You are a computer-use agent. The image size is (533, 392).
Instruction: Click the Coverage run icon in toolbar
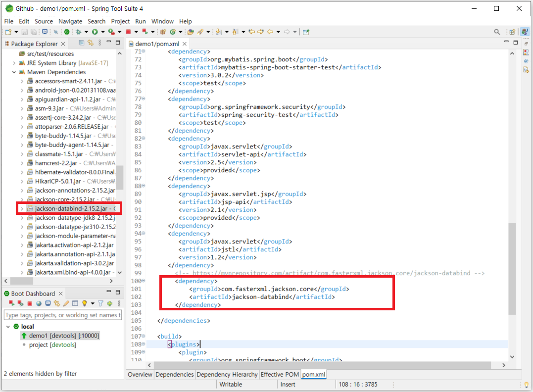111,32
